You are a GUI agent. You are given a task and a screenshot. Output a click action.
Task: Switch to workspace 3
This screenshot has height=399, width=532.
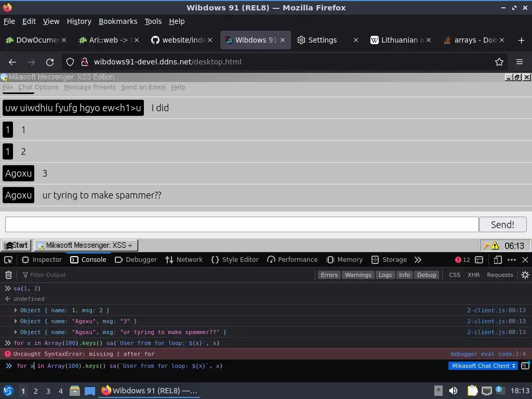click(48, 391)
